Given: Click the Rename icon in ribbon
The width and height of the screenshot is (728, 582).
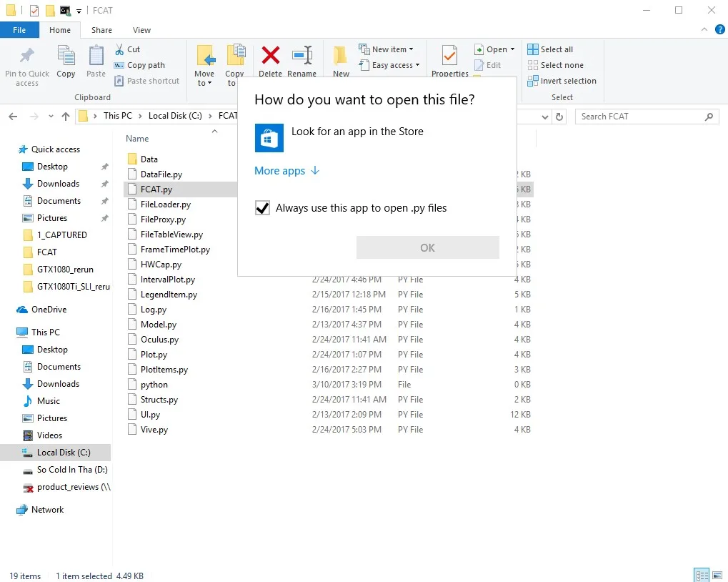Looking at the screenshot, I should [x=302, y=56].
